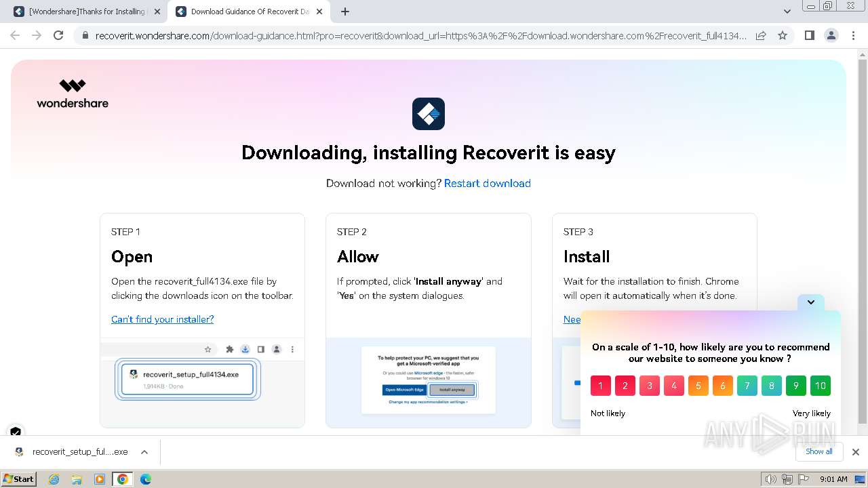868x488 pixels.
Task: Click the Recoverit app icon
Action: (x=429, y=113)
